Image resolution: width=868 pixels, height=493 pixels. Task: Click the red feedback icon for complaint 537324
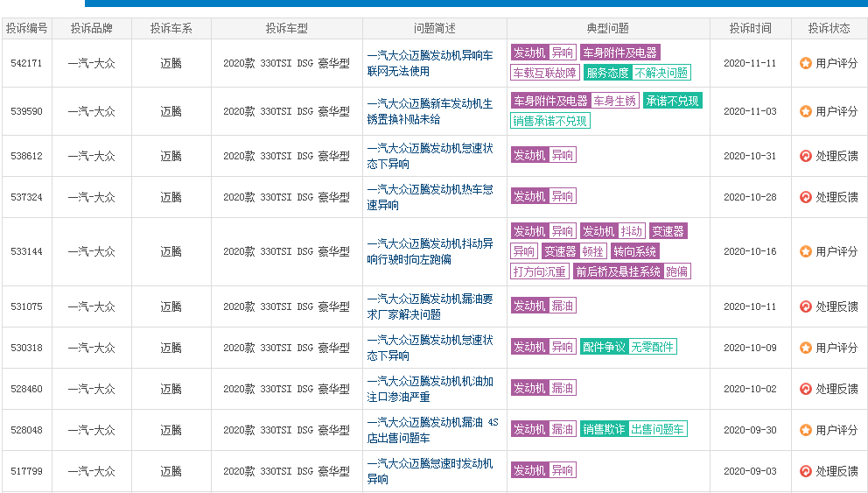tap(806, 197)
